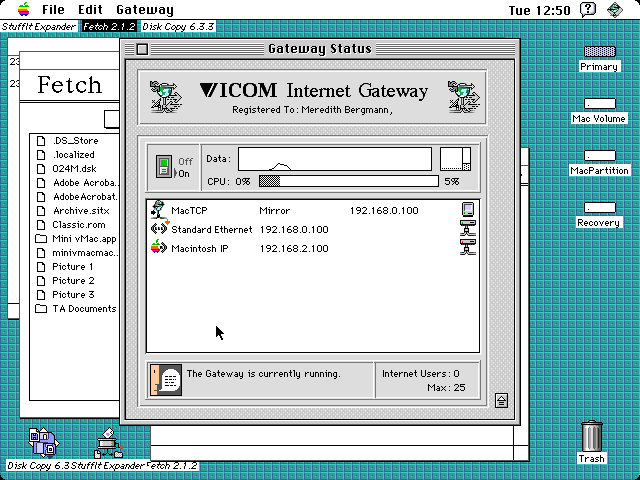
Task: Select the Macintosh IP interface icon
Action: pyautogui.click(x=159, y=248)
